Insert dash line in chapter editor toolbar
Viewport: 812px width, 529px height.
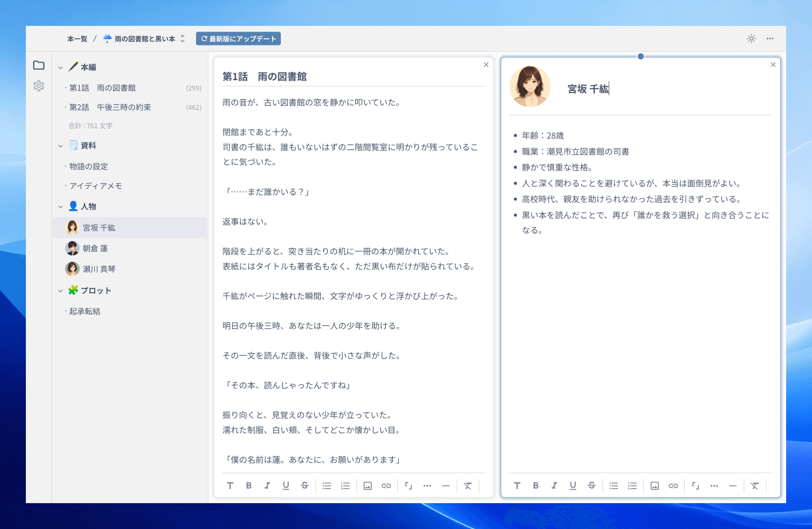tap(446, 486)
